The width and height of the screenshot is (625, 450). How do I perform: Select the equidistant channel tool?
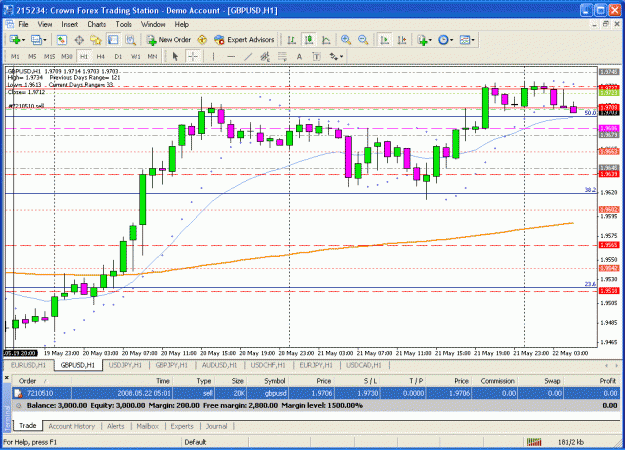click(x=265, y=57)
